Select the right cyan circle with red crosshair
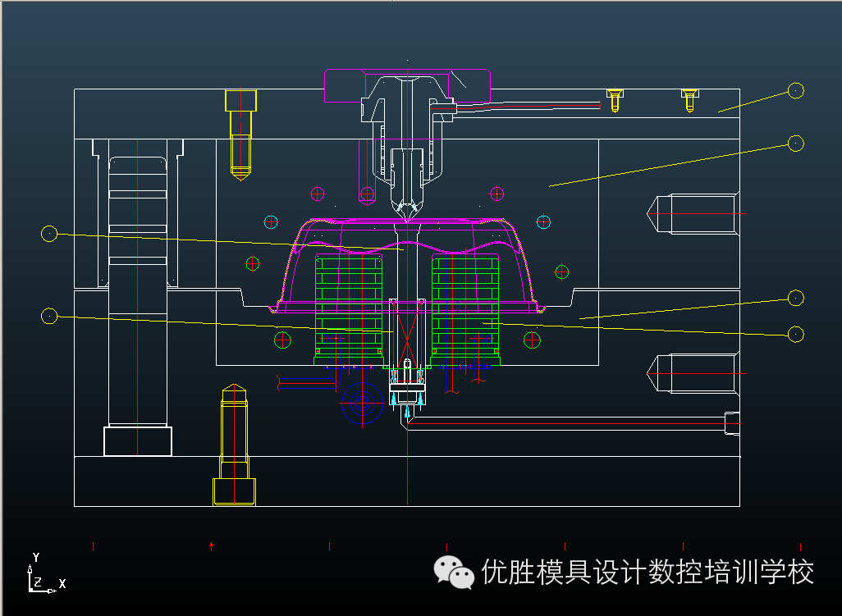This screenshot has height=616, width=842. click(x=543, y=221)
